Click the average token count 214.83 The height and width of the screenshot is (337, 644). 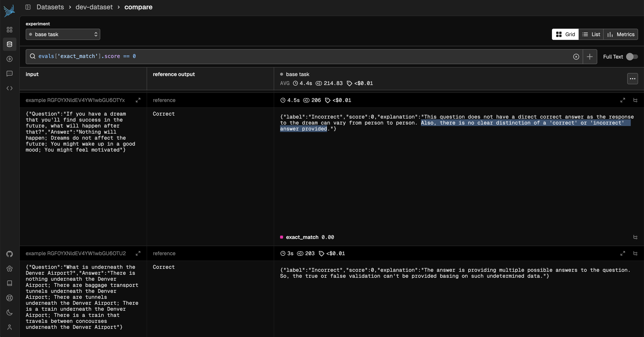pos(329,83)
